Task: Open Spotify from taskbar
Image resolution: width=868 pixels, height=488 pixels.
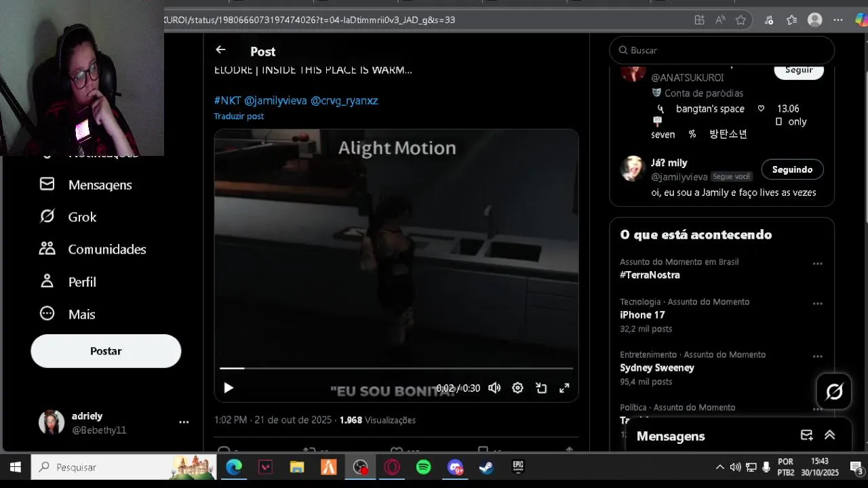Action: click(x=423, y=467)
